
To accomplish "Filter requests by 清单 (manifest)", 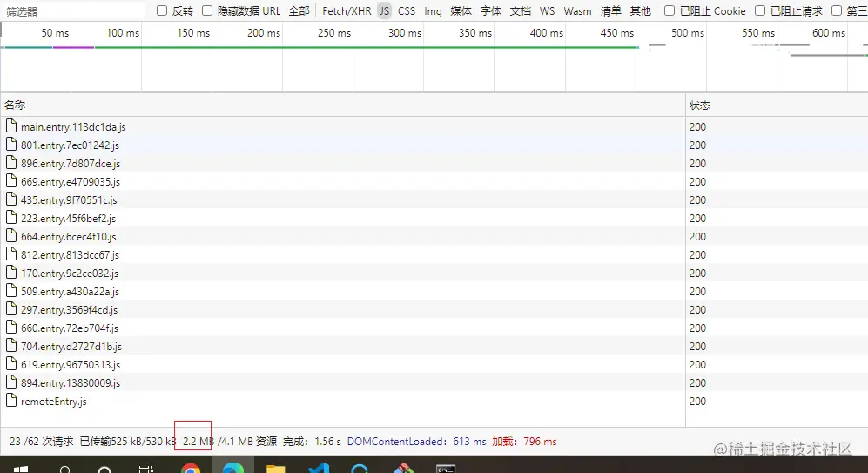I will (x=610, y=11).
